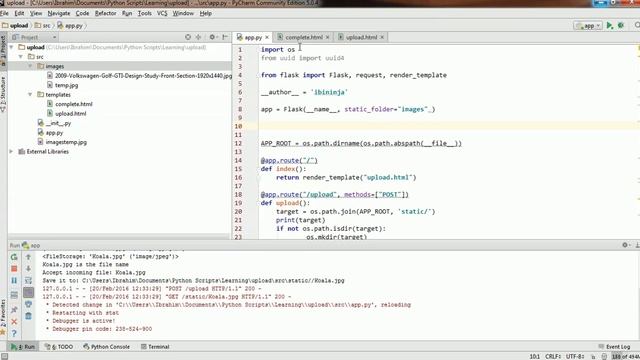Hide the Project panel with the hide icon

tap(225, 37)
